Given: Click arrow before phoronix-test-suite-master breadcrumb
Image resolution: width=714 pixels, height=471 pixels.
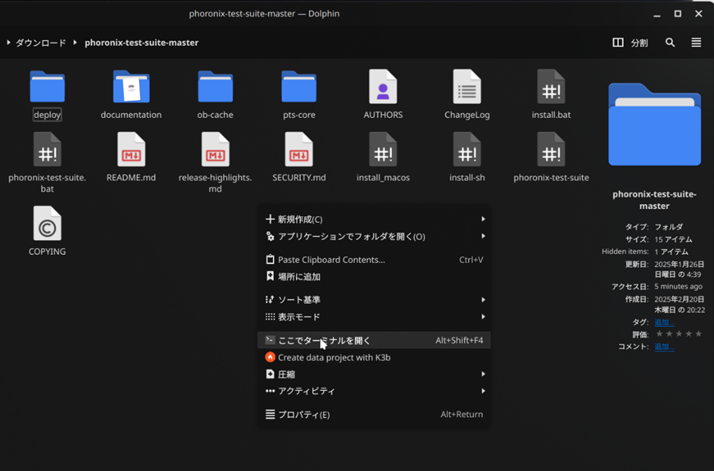Looking at the screenshot, I should click(x=75, y=42).
